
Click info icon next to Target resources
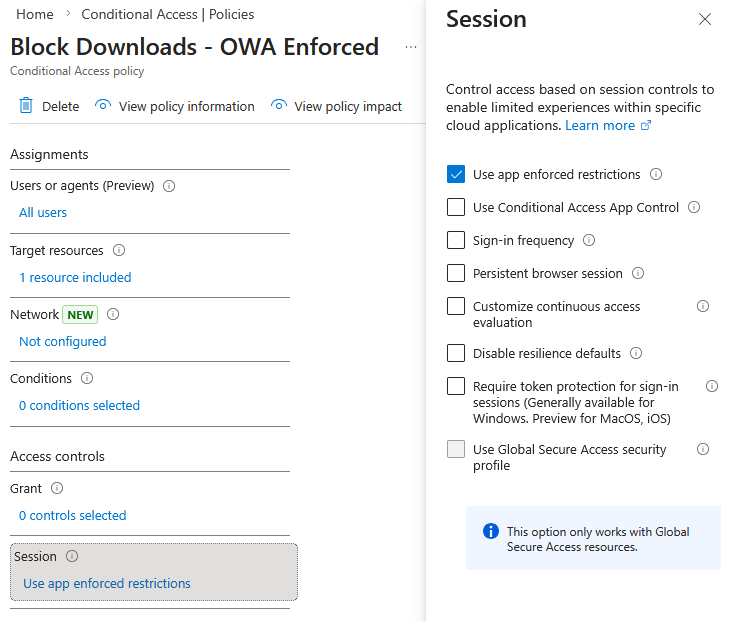click(x=119, y=250)
